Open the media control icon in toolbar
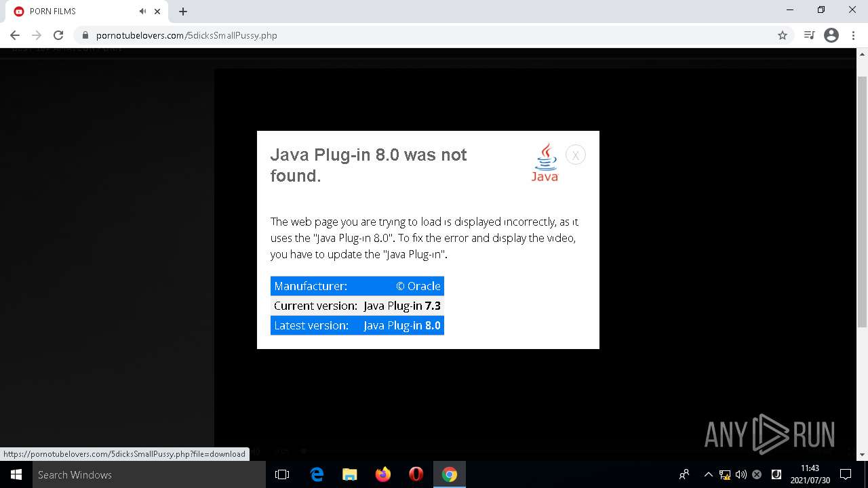Viewport: 868px width, 488px height. tap(809, 35)
